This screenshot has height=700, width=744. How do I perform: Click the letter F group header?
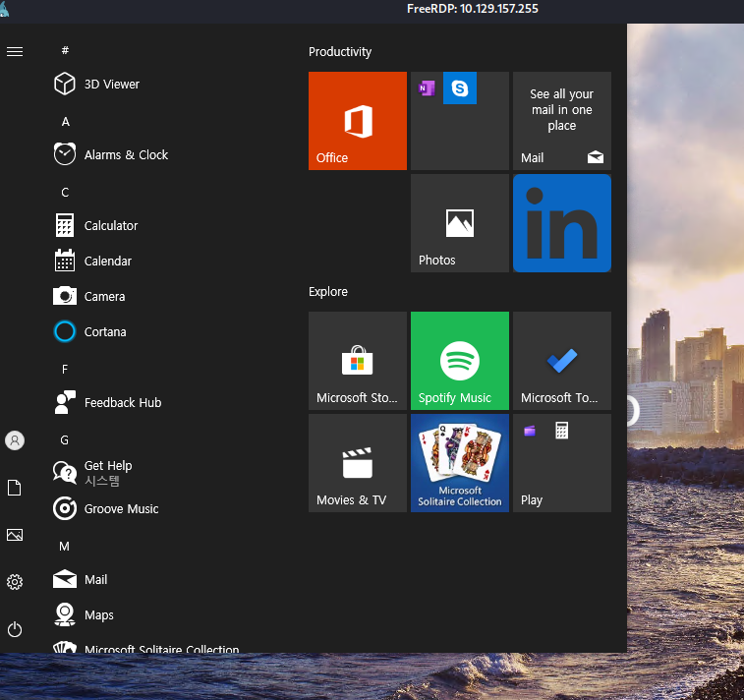(65, 370)
